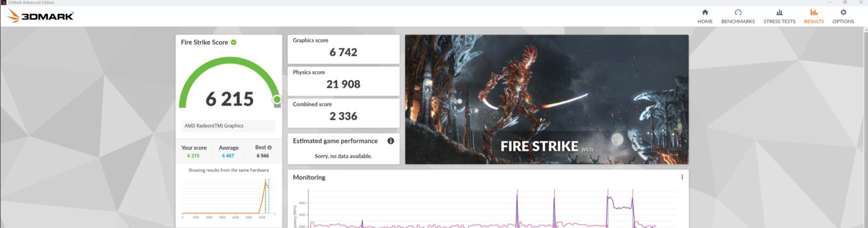Click the score distribution chart
The image size is (868, 228).
(x=229, y=198)
